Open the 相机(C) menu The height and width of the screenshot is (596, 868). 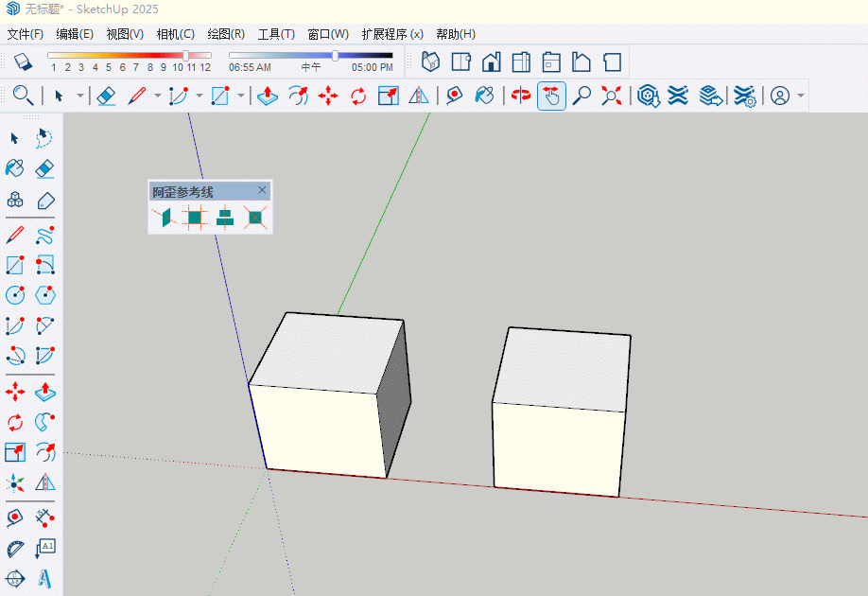(175, 34)
